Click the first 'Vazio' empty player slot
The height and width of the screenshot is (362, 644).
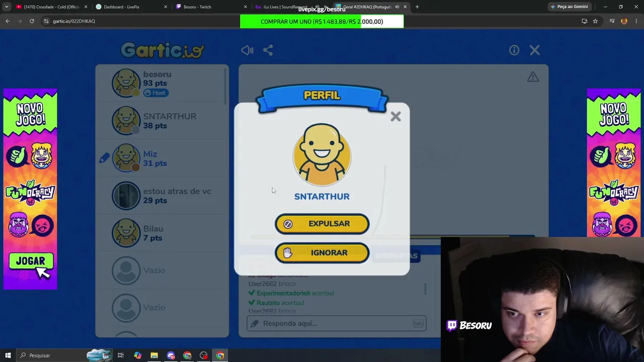(x=126, y=270)
